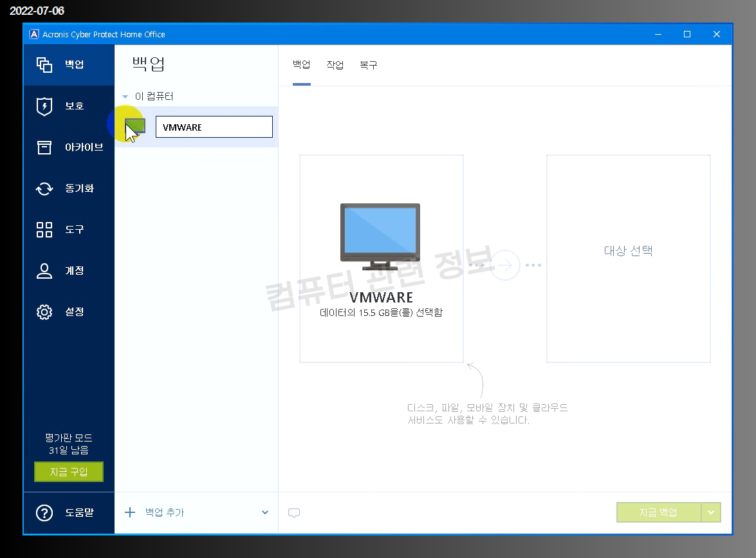Select 대상 선택 destination panel
Screen dimensions: 756x558
[x=628, y=259]
